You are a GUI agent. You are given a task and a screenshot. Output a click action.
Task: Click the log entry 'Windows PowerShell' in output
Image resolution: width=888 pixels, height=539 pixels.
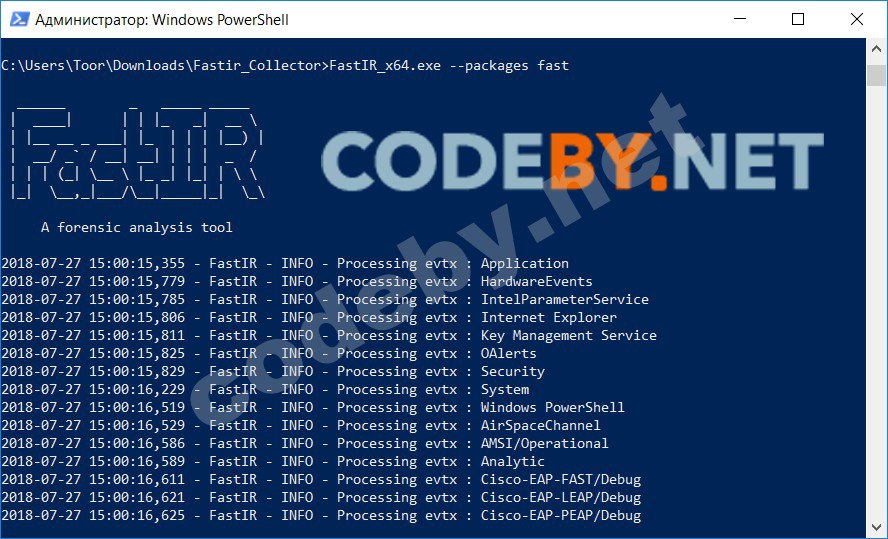coord(553,408)
